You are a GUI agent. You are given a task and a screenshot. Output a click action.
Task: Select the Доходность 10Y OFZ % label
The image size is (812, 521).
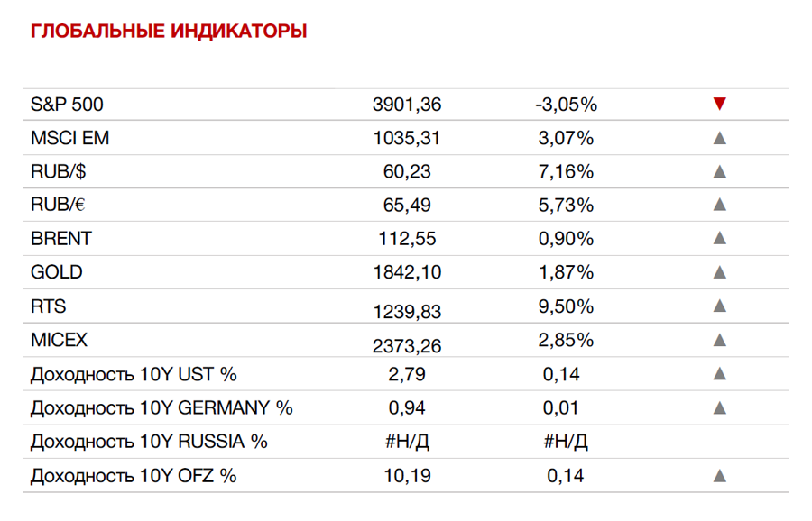134,475
